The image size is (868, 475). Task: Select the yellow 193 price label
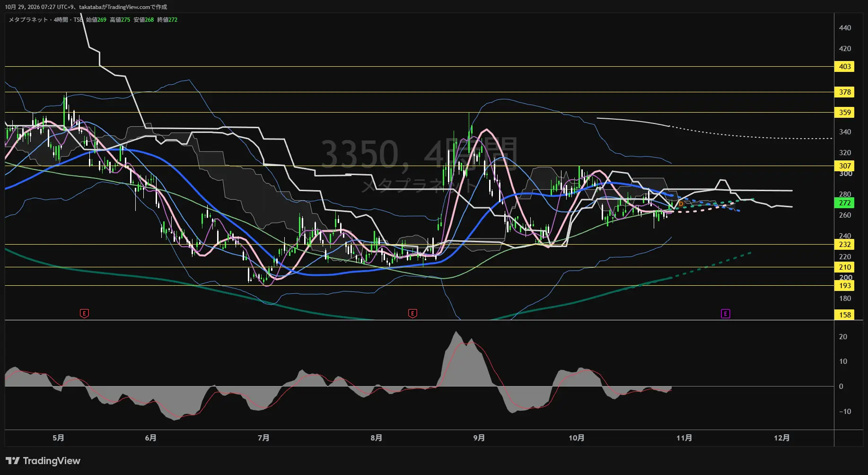(x=845, y=286)
